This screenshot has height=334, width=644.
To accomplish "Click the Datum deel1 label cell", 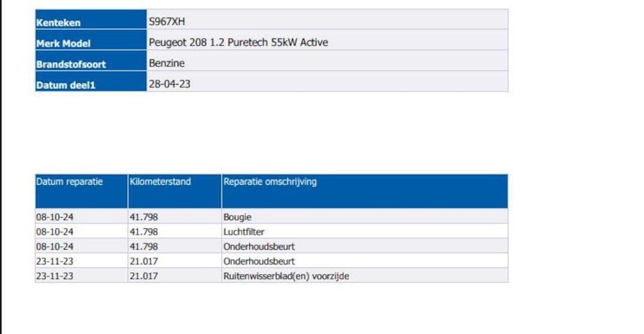I will (65, 85).
